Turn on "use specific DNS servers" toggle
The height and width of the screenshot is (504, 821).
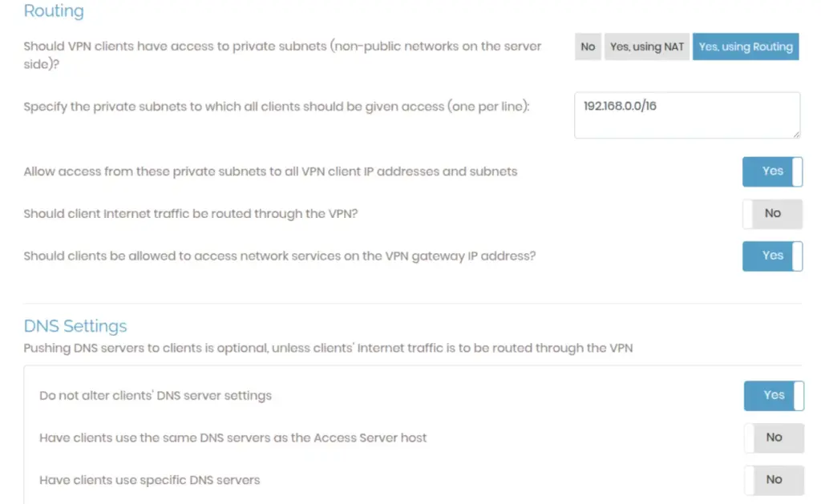(x=774, y=480)
